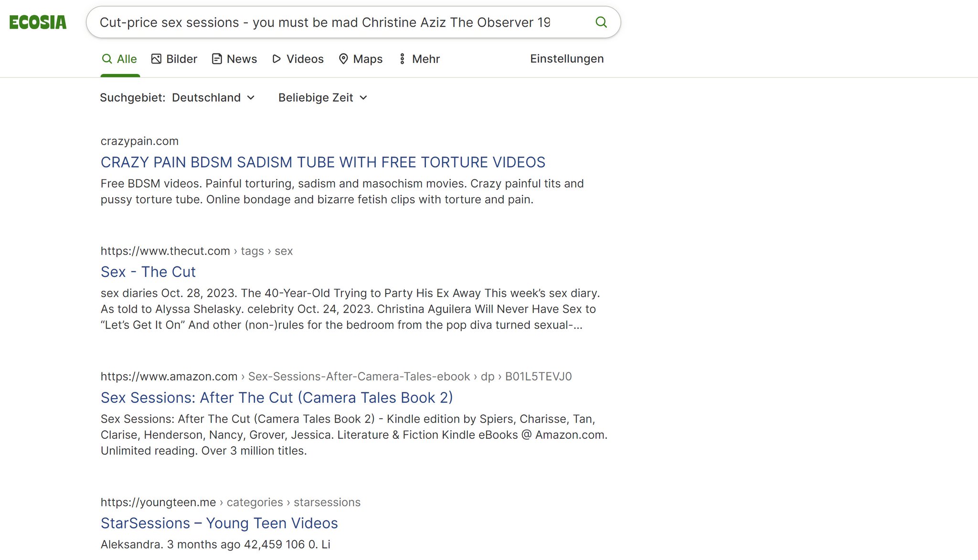The image size is (978, 560).
Task: Click the Ecosia logo
Action: (x=38, y=22)
